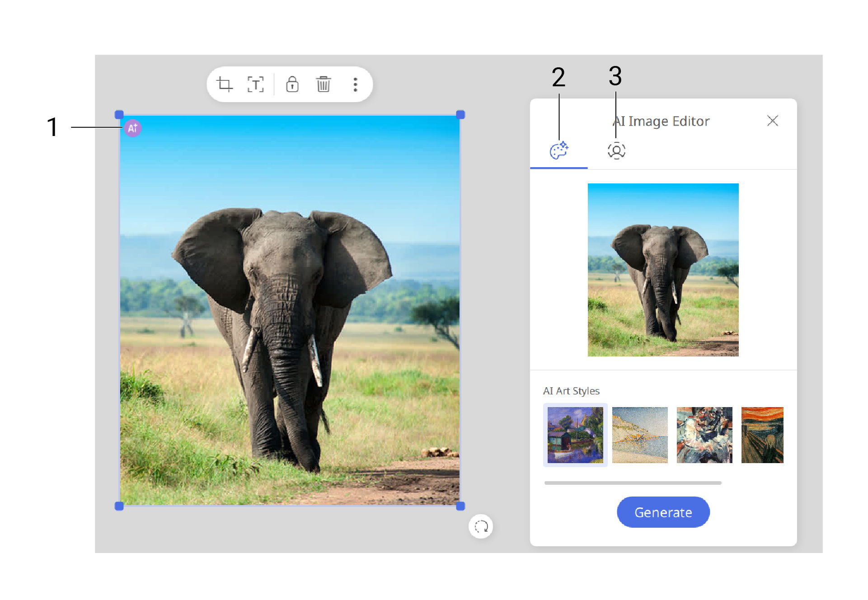
Task: Click the text extraction icon
Action: pyautogui.click(x=255, y=84)
